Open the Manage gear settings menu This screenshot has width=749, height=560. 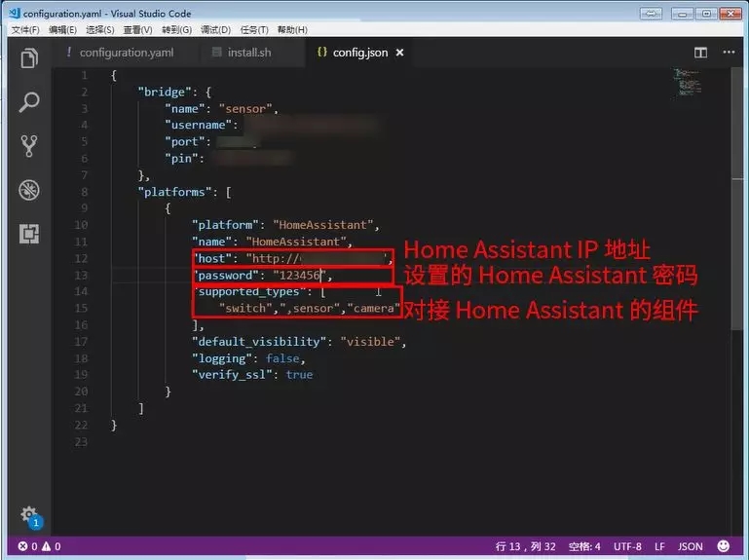(29, 515)
